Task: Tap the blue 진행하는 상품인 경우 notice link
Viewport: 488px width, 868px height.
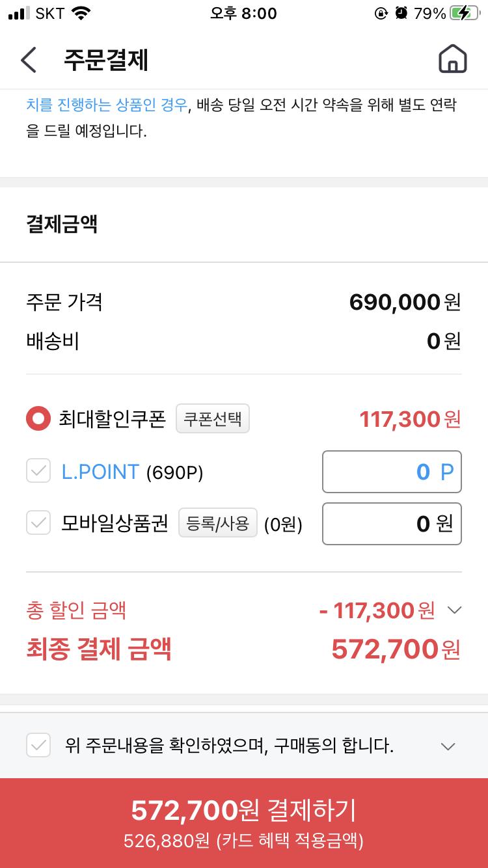Action: 107,105
